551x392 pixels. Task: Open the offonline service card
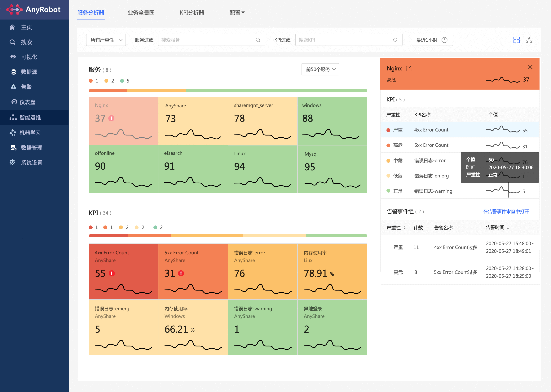click(x=123, y=169)
